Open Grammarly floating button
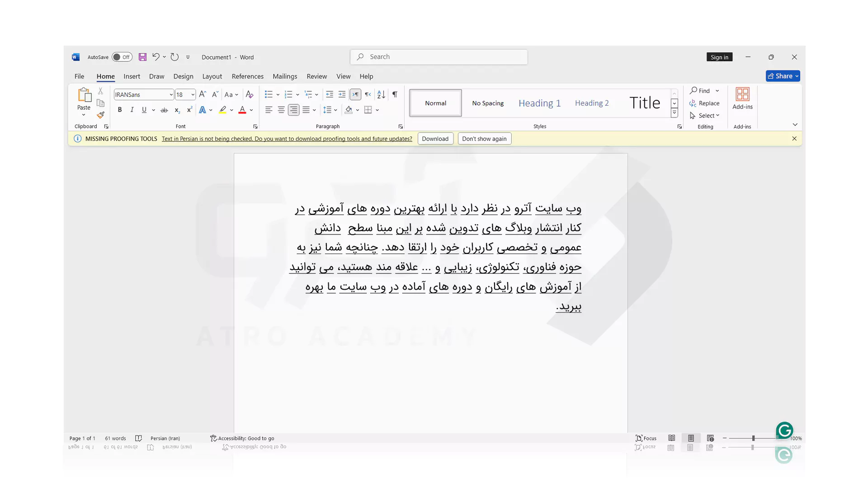868x488 pixels. click(x=784, y=431)
